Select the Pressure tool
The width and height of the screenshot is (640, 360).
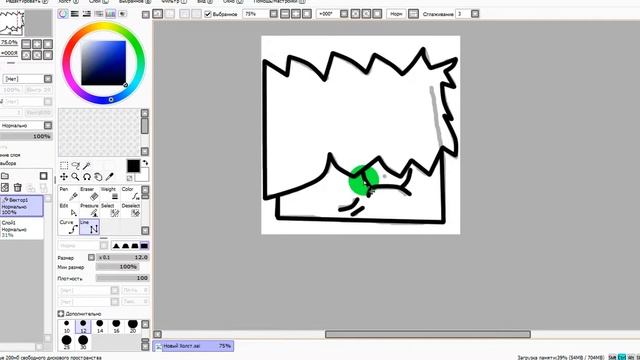click(89, 210)
